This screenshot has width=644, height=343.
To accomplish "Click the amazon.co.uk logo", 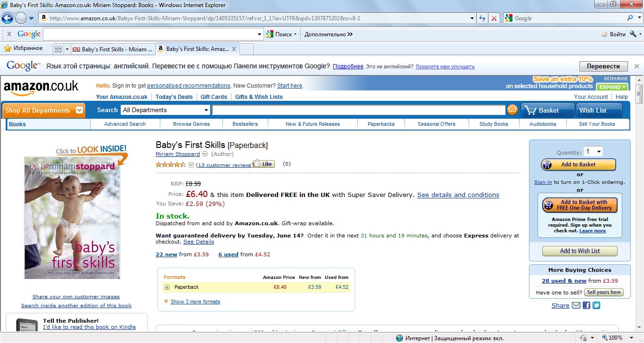I will 41,87.
